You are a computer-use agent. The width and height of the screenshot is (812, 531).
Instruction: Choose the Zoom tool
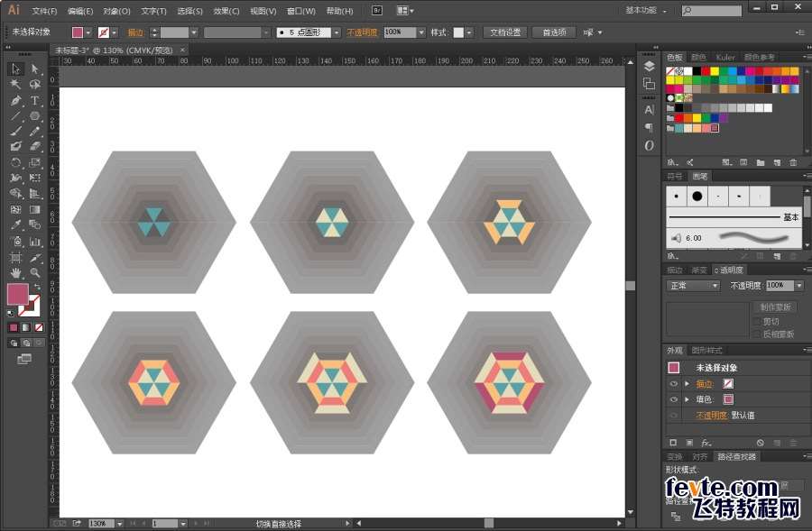pos(34,272)
